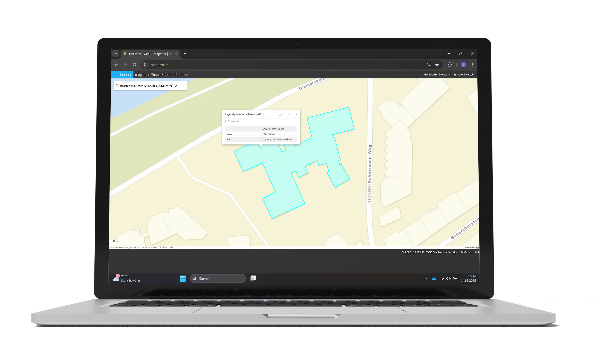Dock the Jugendgästehaus Aasee popup
The image size is (599, 364).
tap(280, 114)
